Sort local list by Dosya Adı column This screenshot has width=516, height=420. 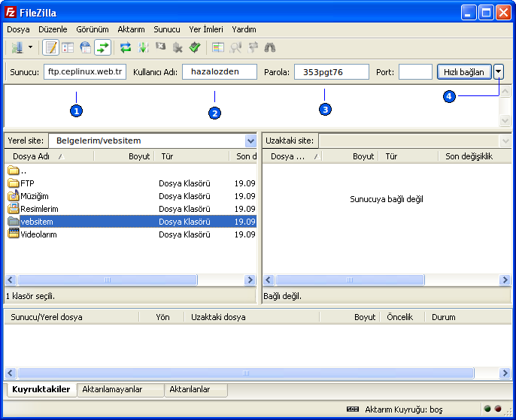[50, 156]
